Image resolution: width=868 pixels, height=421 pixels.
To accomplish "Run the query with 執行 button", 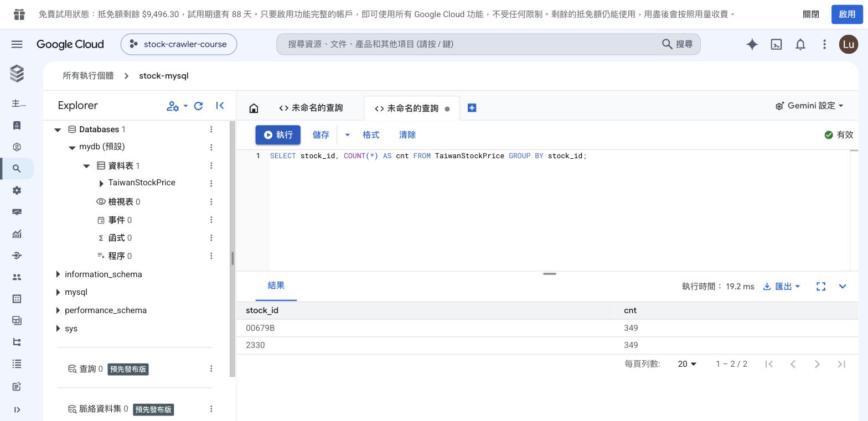I will [278, 135].
